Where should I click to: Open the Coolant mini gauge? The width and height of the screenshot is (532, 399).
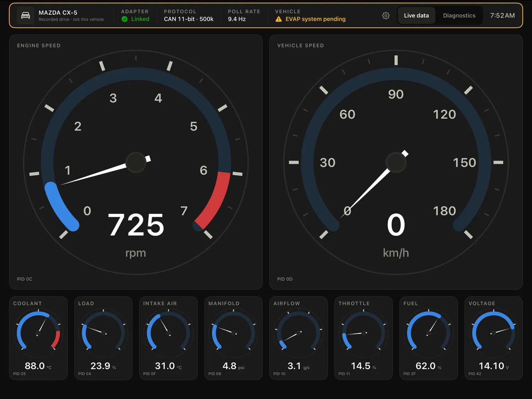[38, 338]
